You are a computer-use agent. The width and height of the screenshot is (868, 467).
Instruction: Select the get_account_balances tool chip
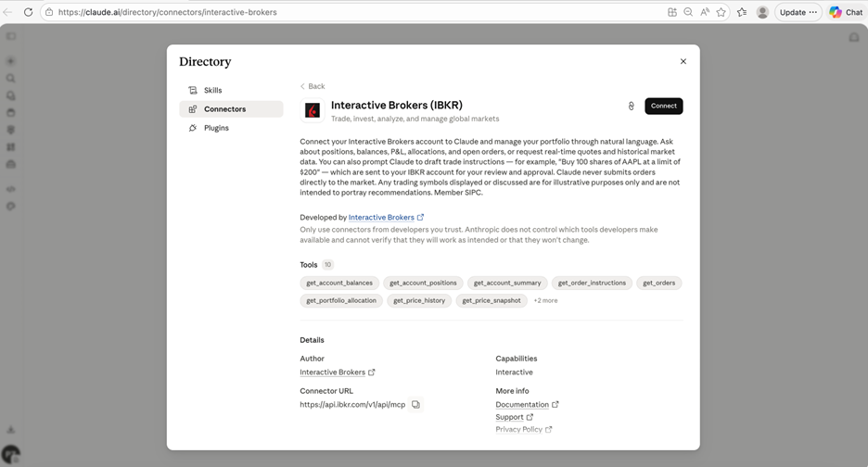[339, 283]
